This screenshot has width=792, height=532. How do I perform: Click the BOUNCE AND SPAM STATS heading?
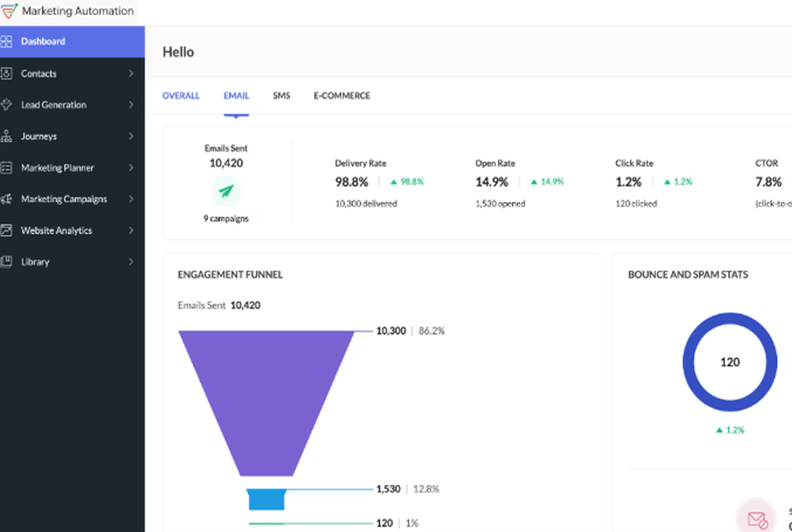pos(688,275)
